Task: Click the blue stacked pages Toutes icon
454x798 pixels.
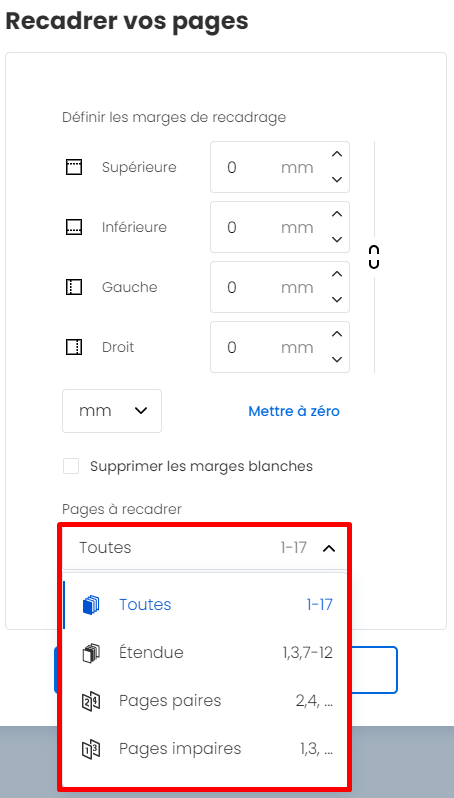Action: click(91, 605)
